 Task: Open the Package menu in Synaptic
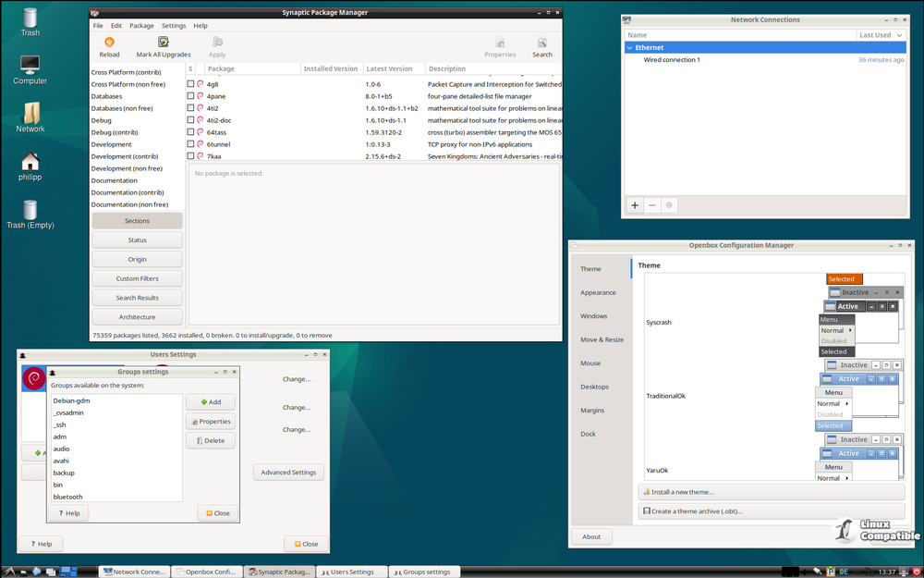coord(141,26)
